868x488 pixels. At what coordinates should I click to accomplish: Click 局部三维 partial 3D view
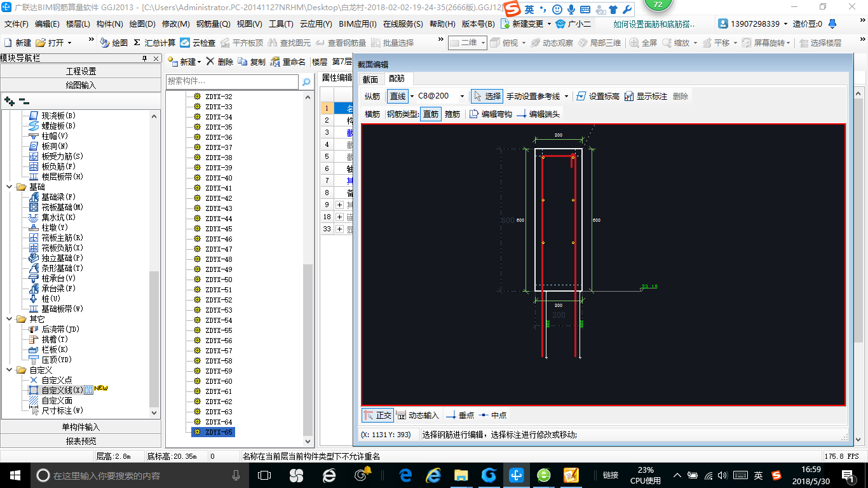(x=599, y=43)
